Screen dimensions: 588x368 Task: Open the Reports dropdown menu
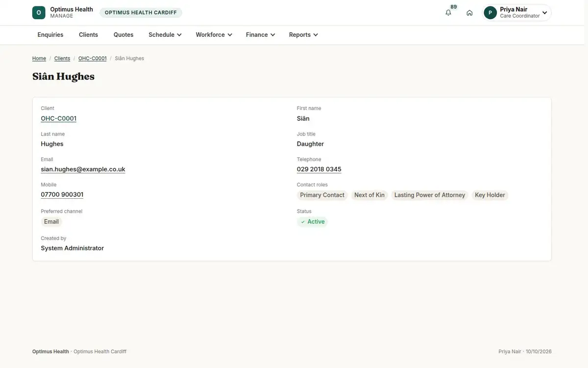pyautogui.click(x=303, y=35)
